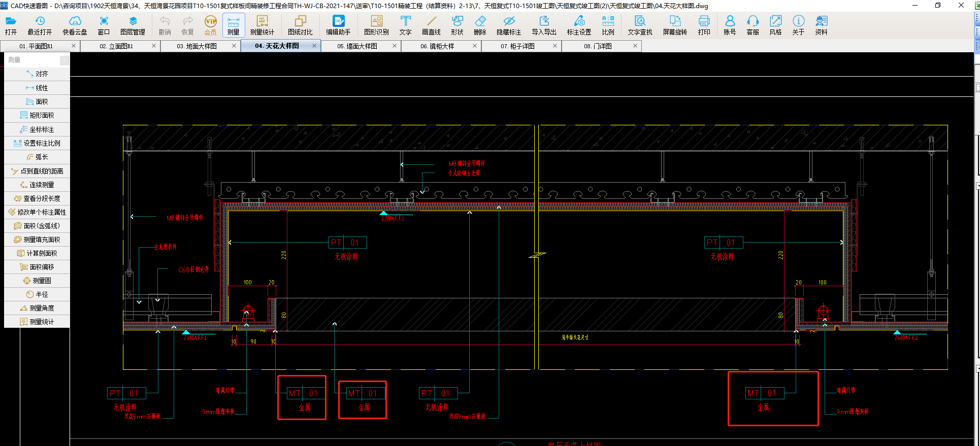The image size is (980, 446).
Task: Click the 恢复 redo icon
Action: pyautogui.click(x=187, y=25)
